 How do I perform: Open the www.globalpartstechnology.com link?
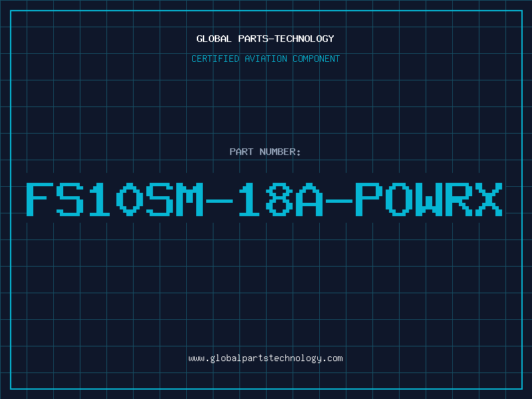265,358
